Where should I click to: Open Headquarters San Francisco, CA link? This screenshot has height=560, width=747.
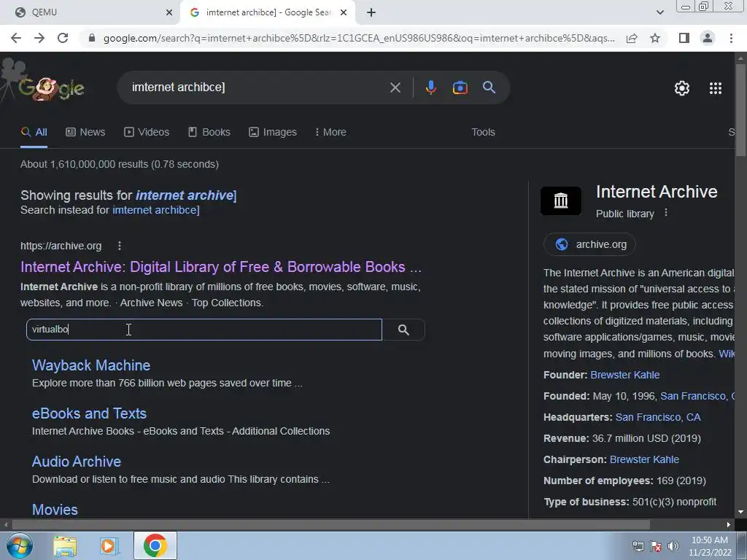point(658,417)
